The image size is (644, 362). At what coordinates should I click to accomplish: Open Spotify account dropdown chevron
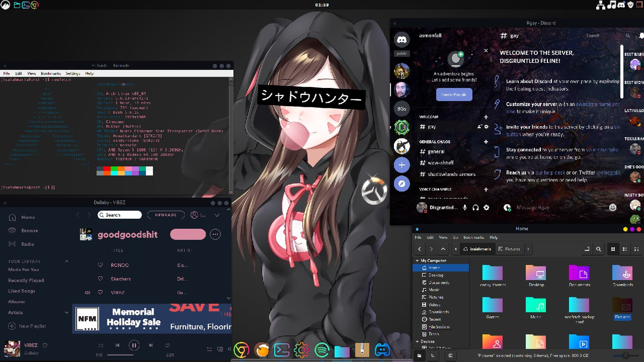click(217, 215)
